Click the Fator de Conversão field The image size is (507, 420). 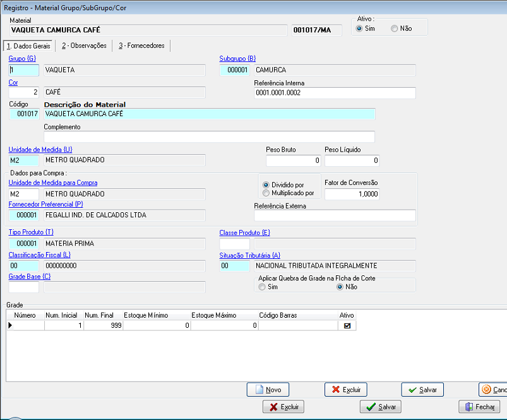[352, 194]
